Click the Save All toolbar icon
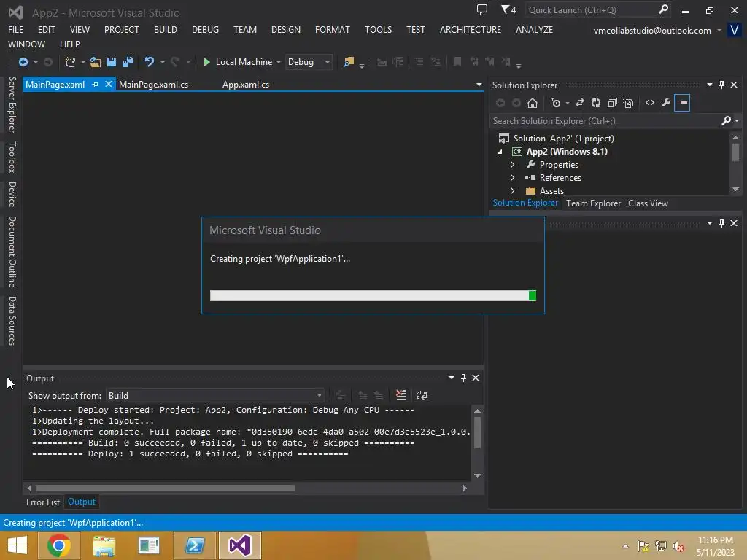Image resolution: width=747 pixels, height=560 pixels. pos(128,62)
